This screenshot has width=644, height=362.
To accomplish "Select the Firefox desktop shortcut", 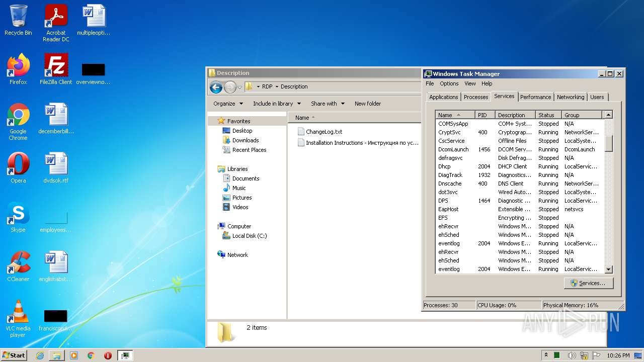I will [18, 69].
